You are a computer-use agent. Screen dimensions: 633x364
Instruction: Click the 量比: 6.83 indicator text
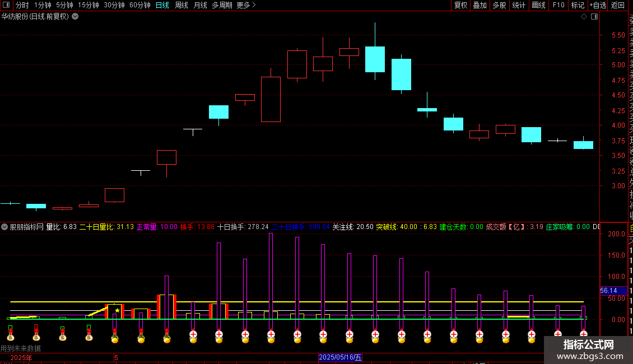(x=62, y=227)
